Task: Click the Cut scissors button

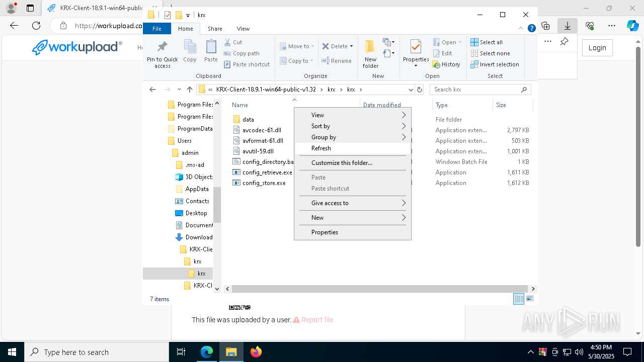Action: [233, 42]
